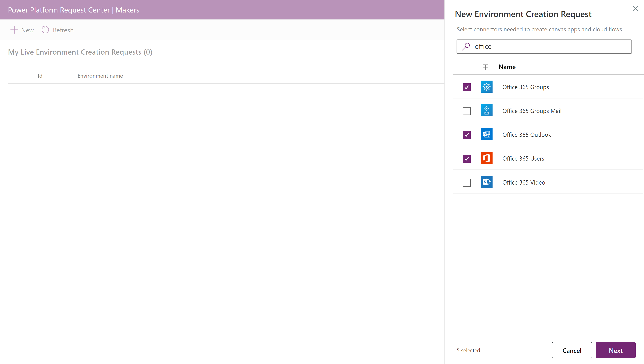Image resolution: width=644 pixels, height=364 pixels.
Task: Toggle the Office 365 Groups checkbox on
Action: (467, 87)
